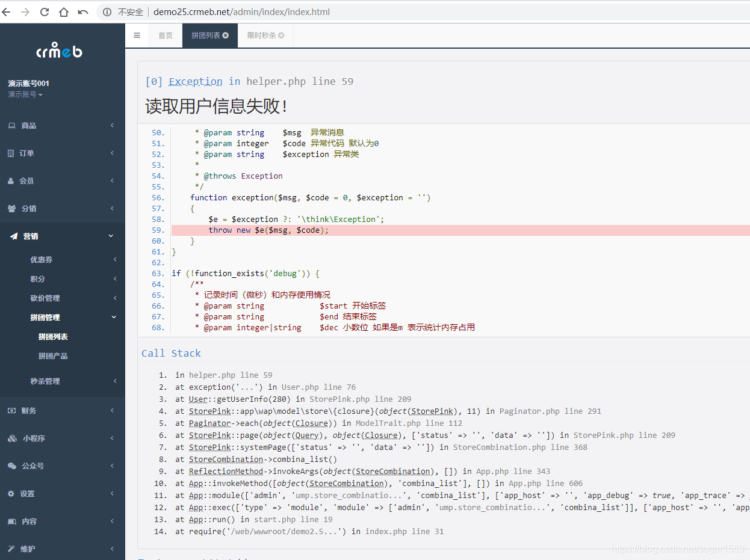Click the highlighted line 59 throw statement
The height and width of the screenshot is (560, 750).
click(460, 230)
